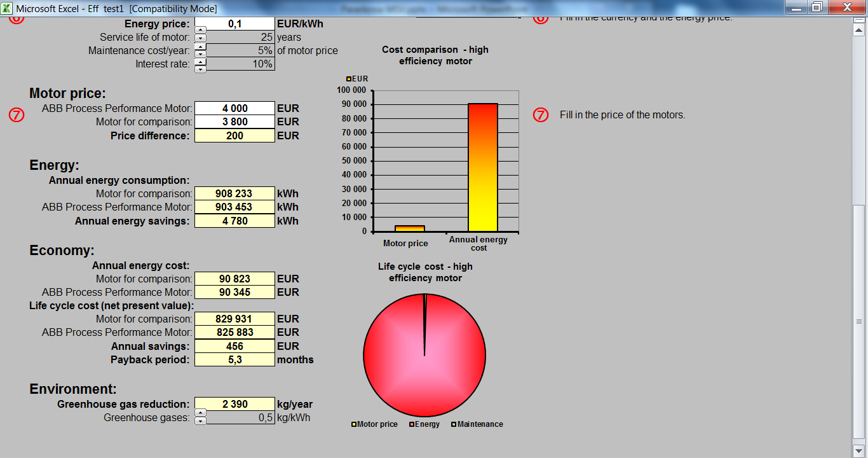Click the Cost comparison chart title
Image resolution: width=868 pixels, height=458 pixels.
pyautogui.click(x=435, y=55)
